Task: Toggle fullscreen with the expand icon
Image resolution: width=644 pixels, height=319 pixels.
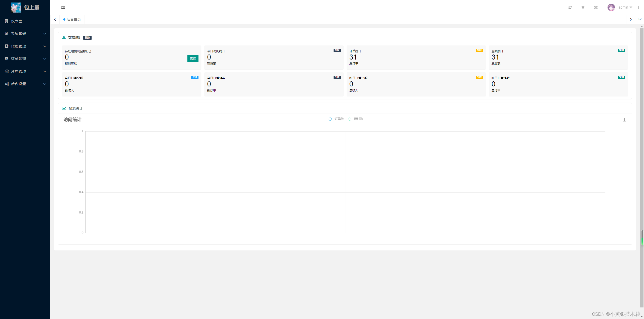Action: pyautogui.click(x=596, y=7)
